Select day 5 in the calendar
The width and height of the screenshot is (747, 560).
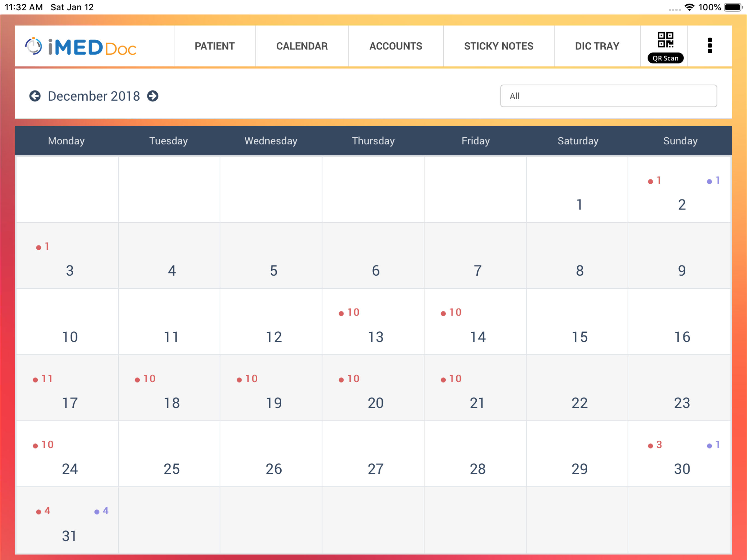[x=271, y=255]
